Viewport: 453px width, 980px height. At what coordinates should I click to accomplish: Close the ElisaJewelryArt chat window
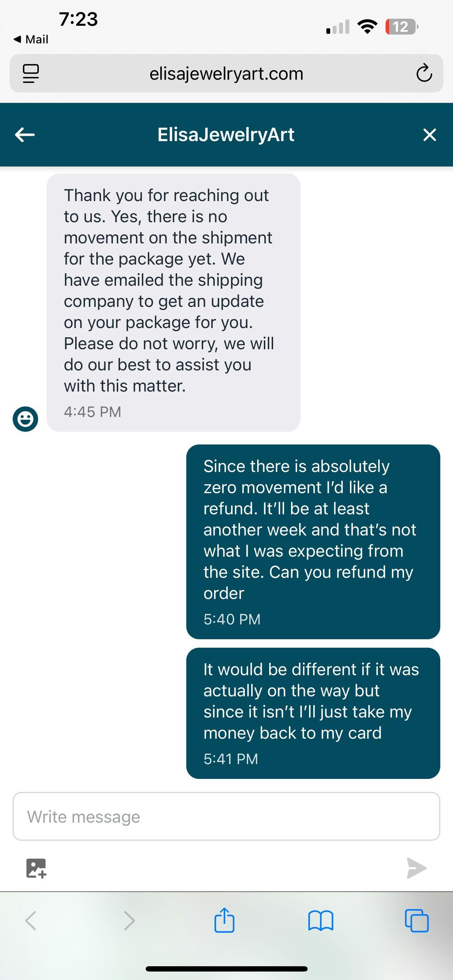[x=429, y=135]
